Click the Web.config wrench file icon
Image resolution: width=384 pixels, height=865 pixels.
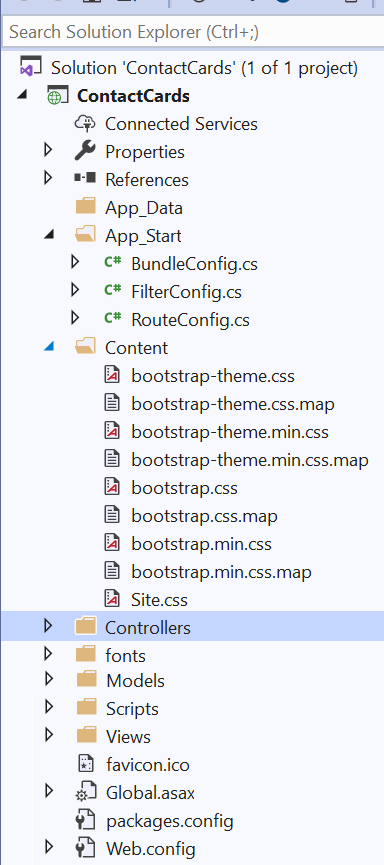(86, 848)
